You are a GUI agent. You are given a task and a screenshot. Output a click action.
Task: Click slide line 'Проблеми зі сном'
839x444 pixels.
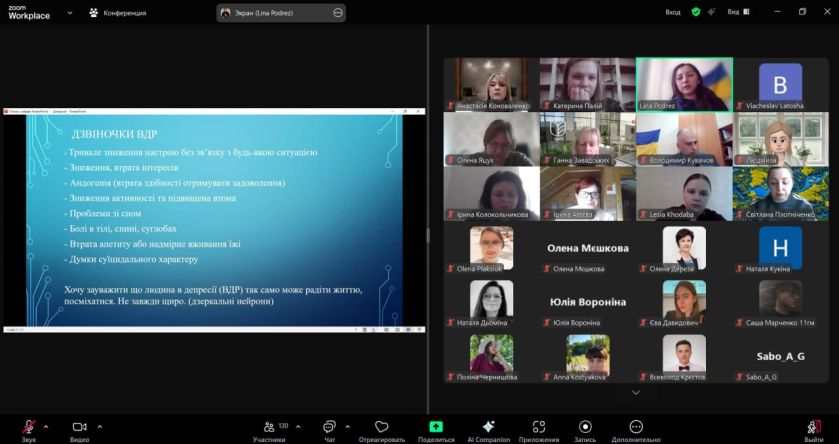tap(103, 213)
